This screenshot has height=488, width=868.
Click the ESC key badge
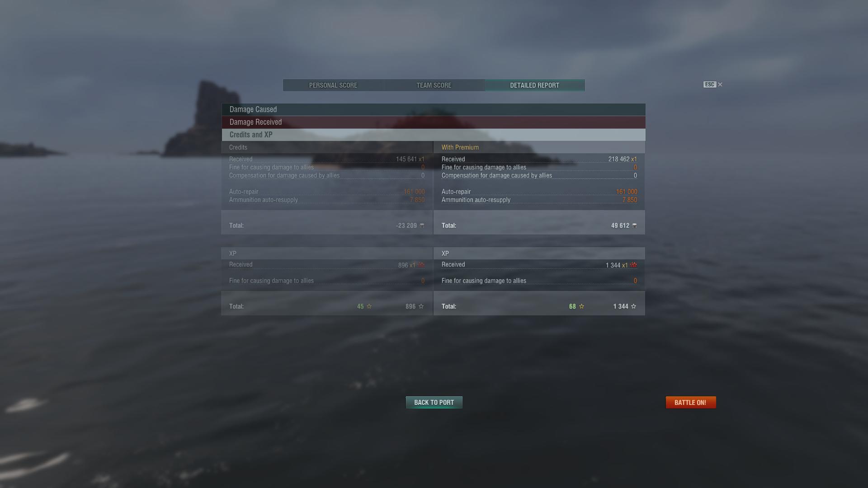click(710, 84)
